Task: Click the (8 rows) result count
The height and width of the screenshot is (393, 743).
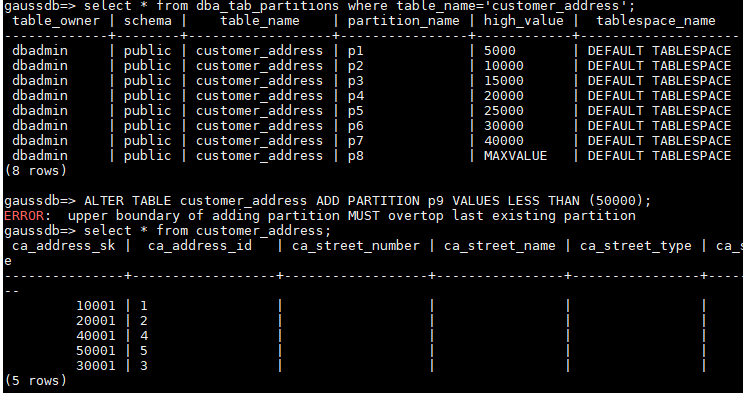Action: point(36,171)
